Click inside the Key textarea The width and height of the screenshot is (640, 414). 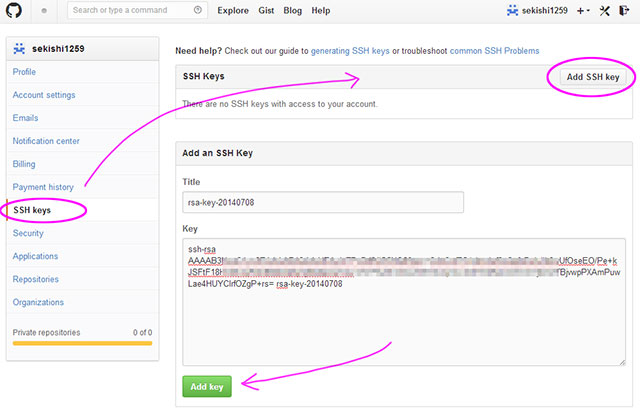(404, 302)
